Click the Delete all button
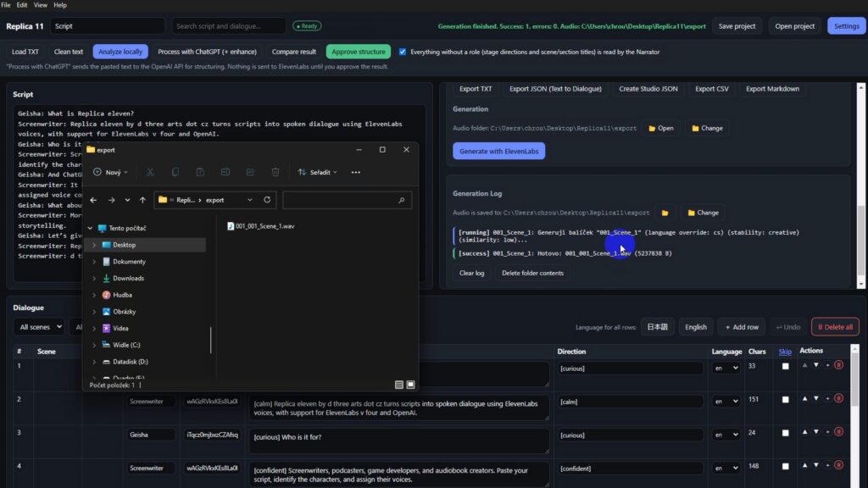The image size is (868, 488). coord(835,327)
